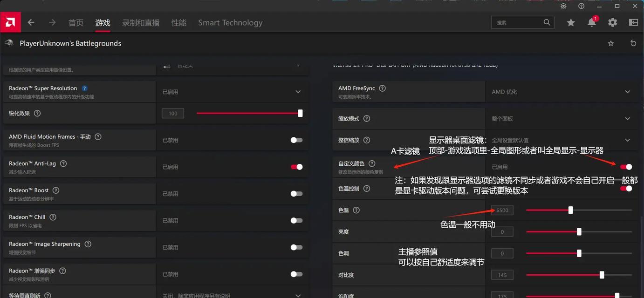Expand AMD FreeSync dropdown

(x=628, y=92)
